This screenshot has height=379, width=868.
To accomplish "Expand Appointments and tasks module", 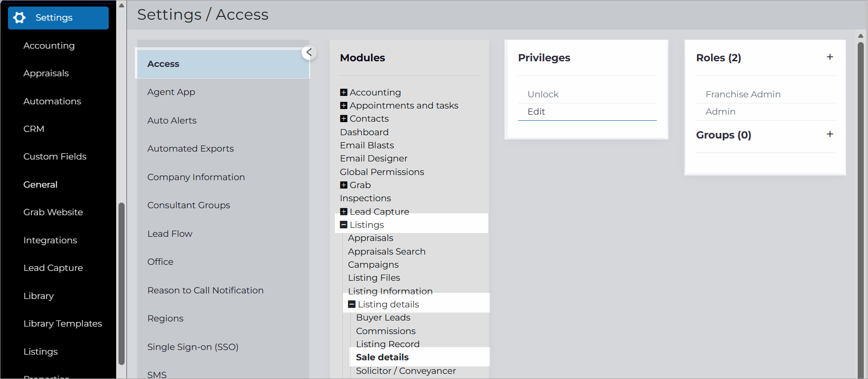I will pyautogui.click(x=344, y=106).
